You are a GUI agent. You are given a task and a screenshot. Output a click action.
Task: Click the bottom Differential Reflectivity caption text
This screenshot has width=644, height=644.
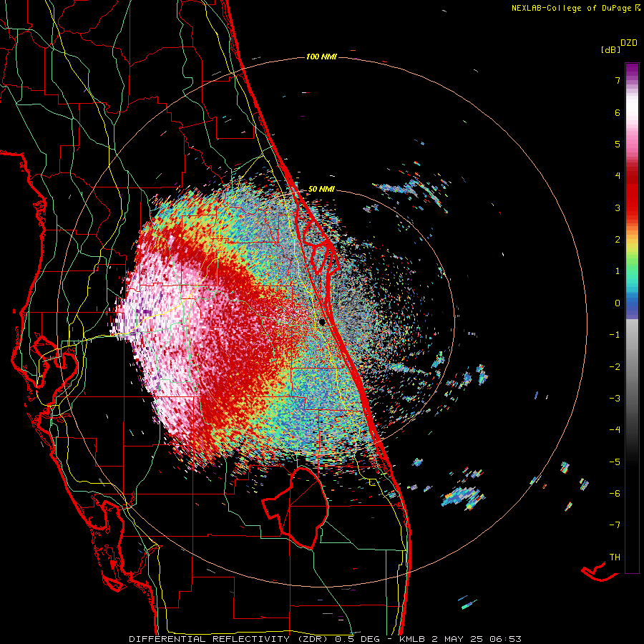click(325, 639)
